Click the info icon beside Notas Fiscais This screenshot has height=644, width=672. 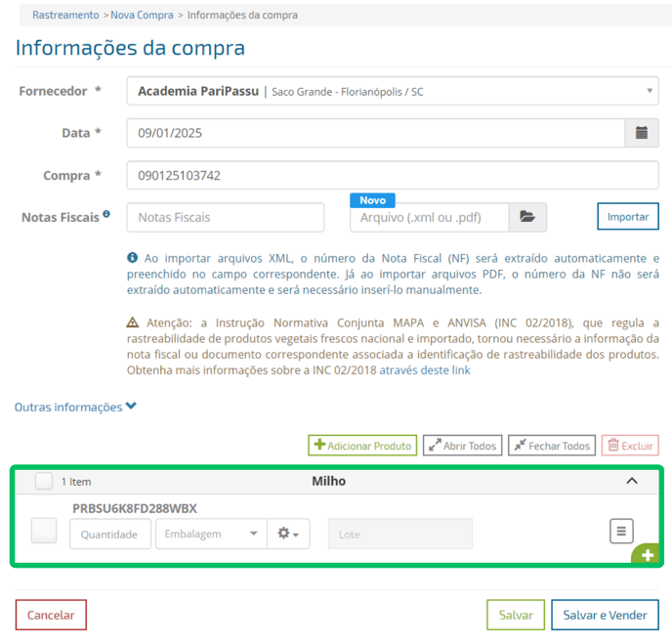(x=106, y=214)
